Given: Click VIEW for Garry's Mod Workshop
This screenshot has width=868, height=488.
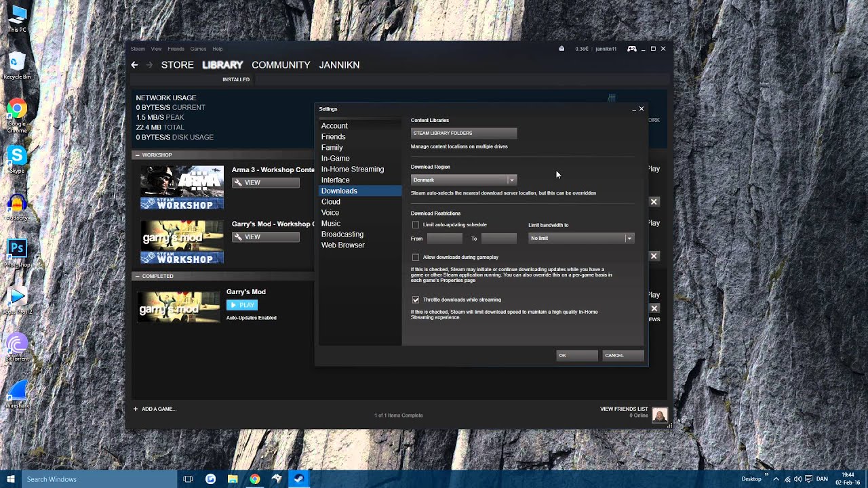Looking at the screenshot, I should [x=266, y=237].
